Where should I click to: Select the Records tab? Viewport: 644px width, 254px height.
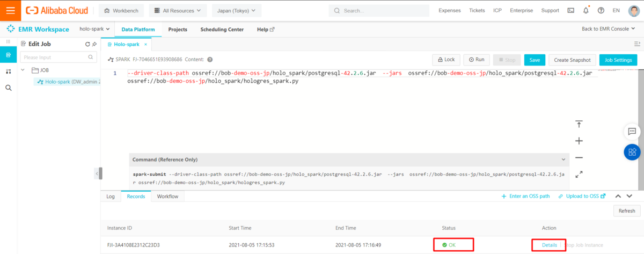tap(136, 197)
